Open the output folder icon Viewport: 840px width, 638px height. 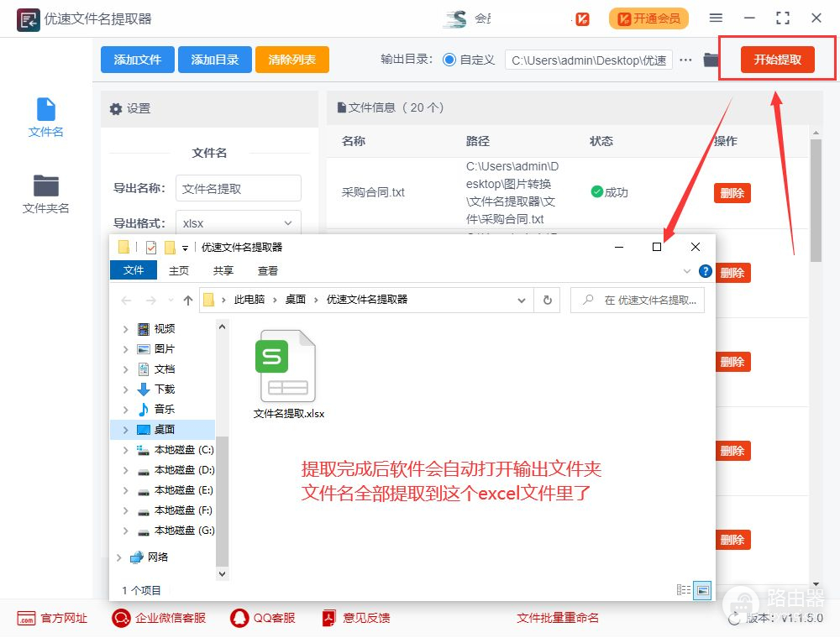coord(711,60)
